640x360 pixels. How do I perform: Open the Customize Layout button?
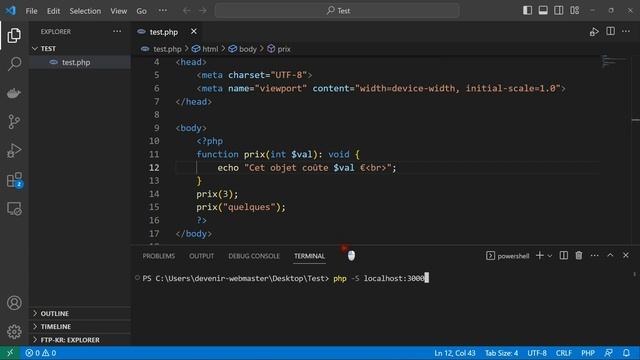click(575, 10)
